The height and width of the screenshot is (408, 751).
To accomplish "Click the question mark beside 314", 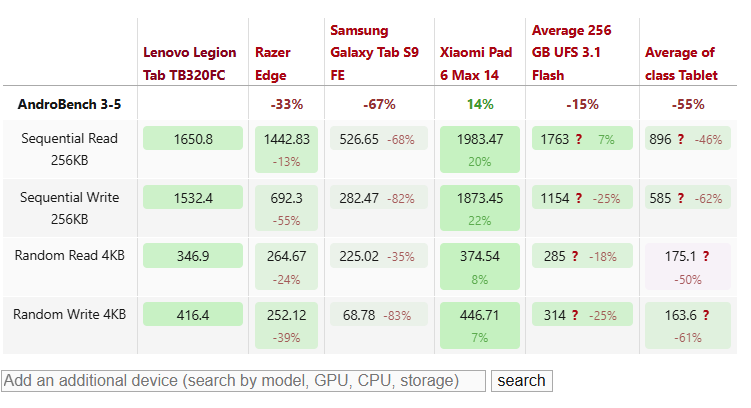I will (x=575, y=316).
